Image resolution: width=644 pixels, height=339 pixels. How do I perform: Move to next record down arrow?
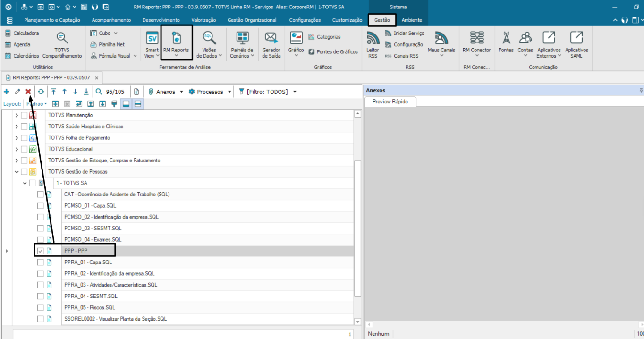pos(76,92)
